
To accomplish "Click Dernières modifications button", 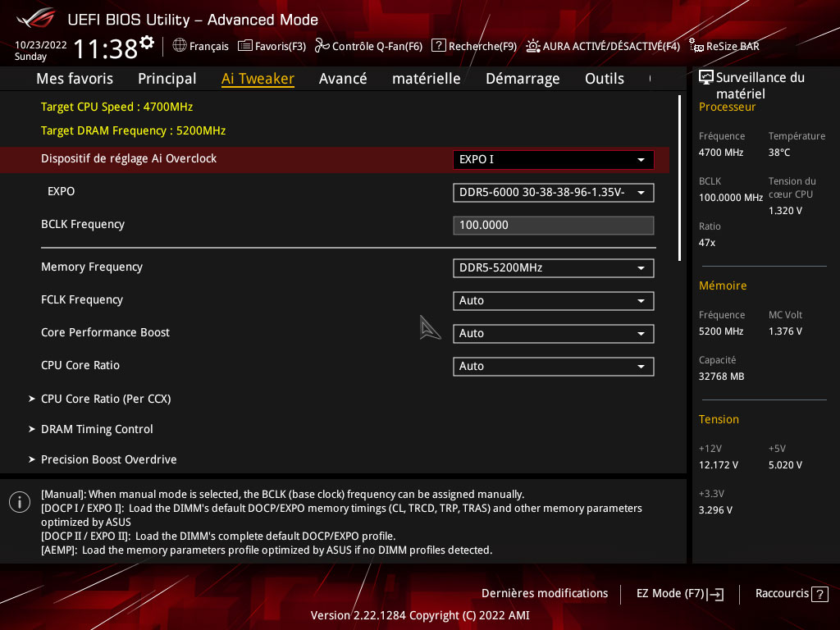I will [545, 594].
